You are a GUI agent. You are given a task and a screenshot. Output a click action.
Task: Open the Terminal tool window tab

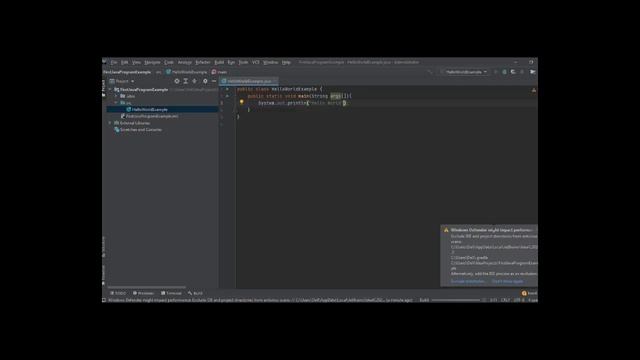(x=171, y=293)
